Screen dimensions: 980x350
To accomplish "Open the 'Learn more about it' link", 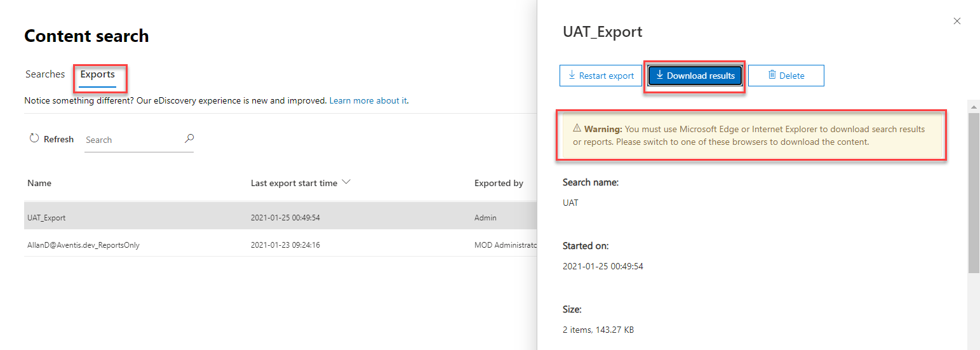I will pos(368,100).
